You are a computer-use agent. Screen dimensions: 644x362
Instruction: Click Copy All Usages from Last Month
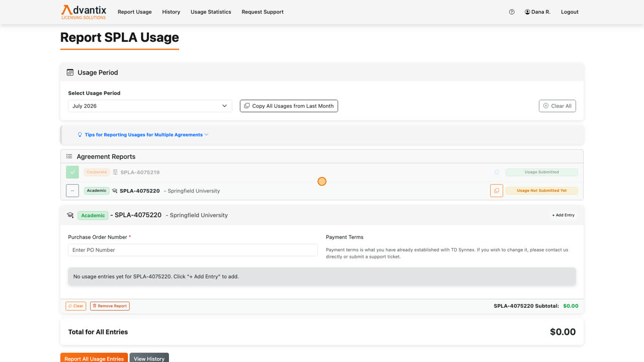coord(289,106)
